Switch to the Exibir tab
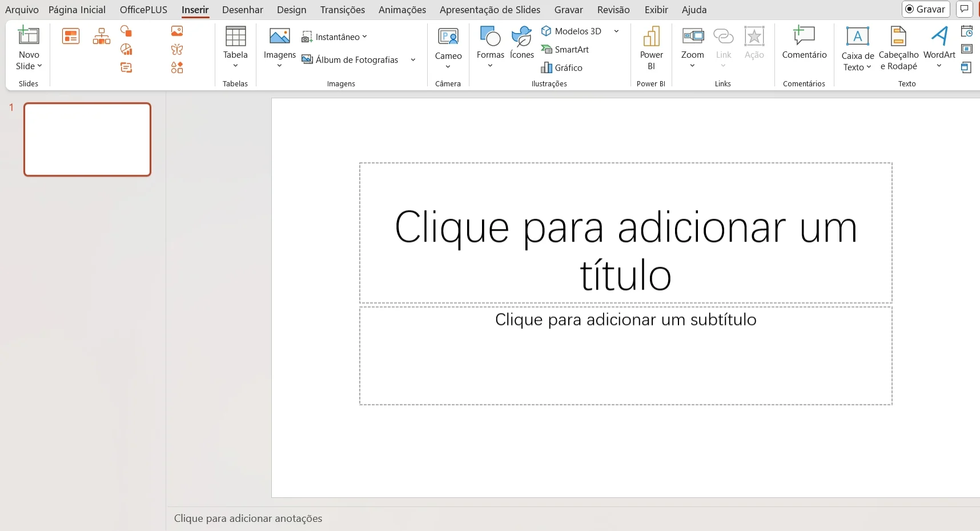Viewport: 980px width, 531px height. [656, 10]
